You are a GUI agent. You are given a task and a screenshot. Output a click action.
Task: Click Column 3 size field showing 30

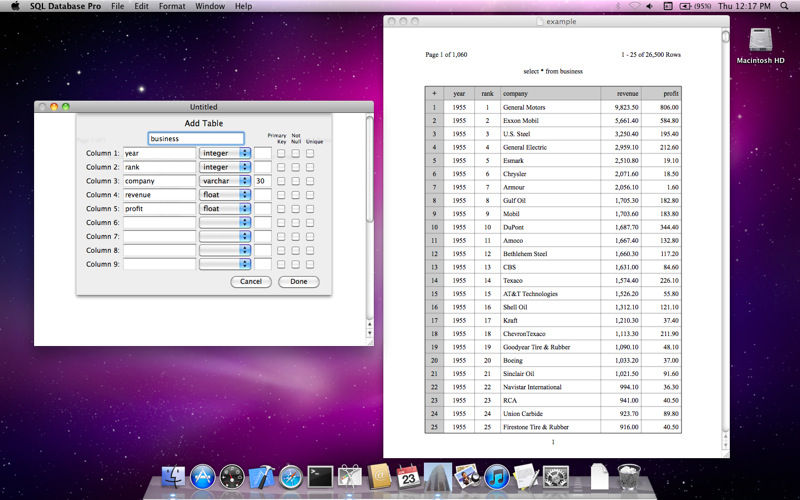(263, 181)
